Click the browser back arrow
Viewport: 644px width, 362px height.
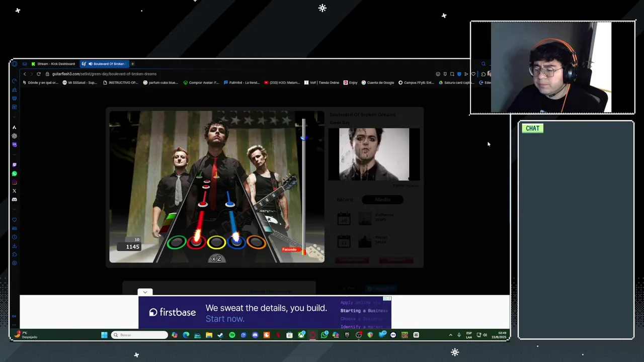coord(25,74)
